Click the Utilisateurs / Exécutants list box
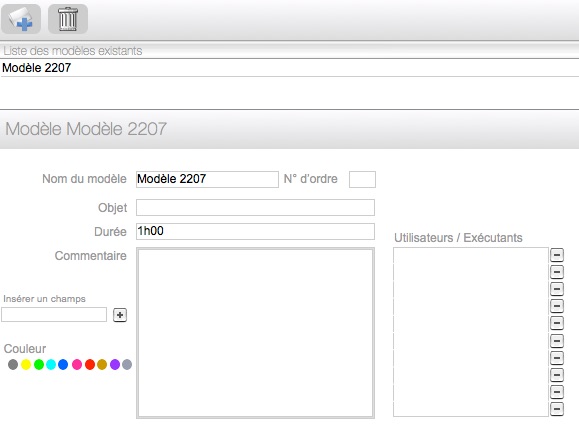 (471, 332)
